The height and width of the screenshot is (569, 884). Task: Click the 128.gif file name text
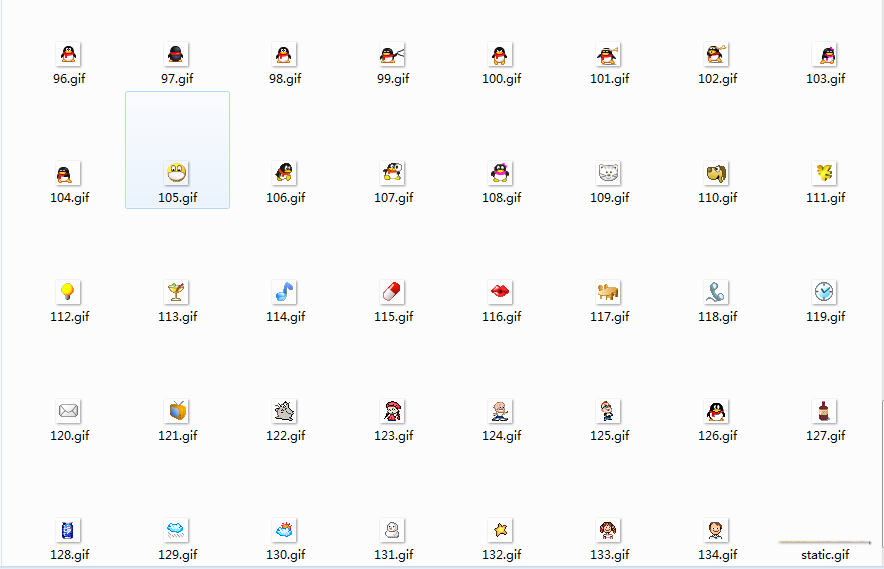point(69,555)
